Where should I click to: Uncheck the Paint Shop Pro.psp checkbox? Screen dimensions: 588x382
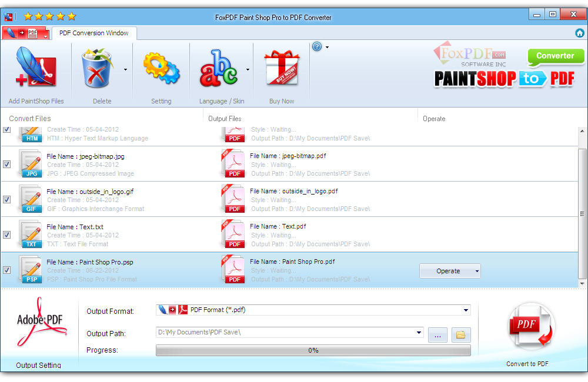pos(6,270)
